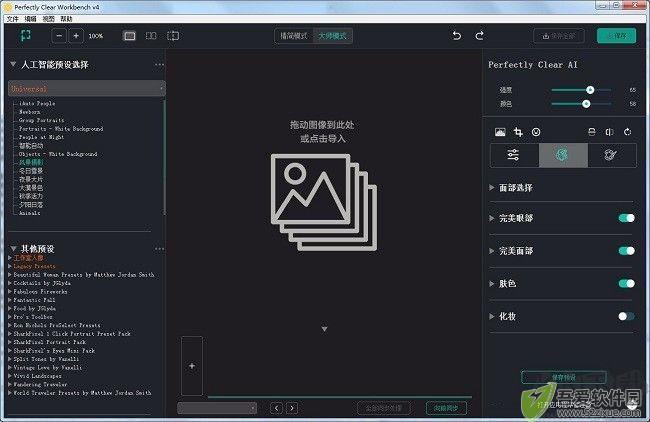Image resolution: width=650 pixels, height=422 pixels.
Task: Zoom in with the plus button
Action: [x=76, y=36]
